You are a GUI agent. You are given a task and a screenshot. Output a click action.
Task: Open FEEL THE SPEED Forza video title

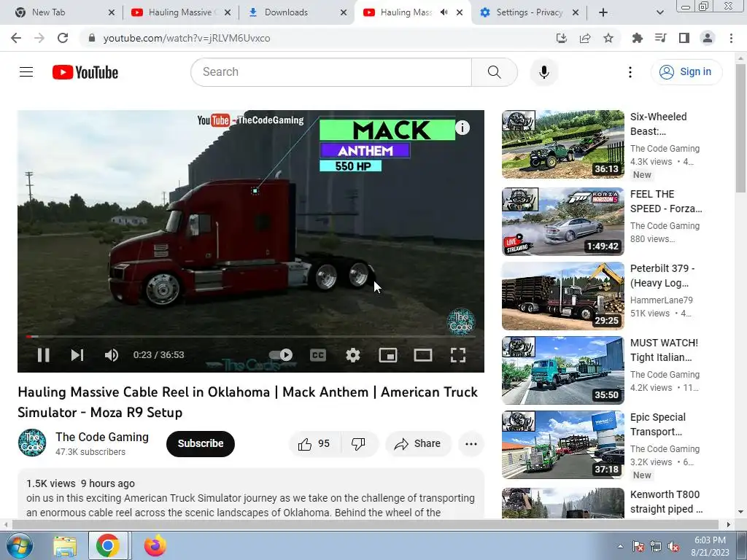click(x=665, y=201)
